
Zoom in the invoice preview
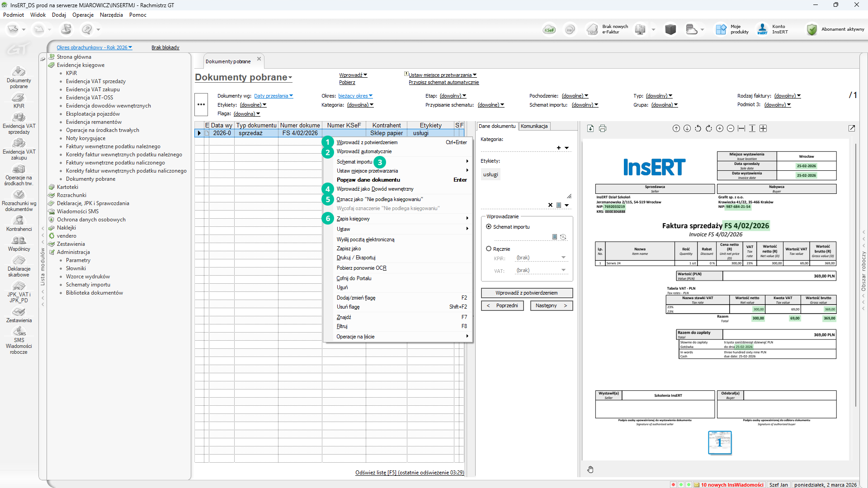pos(720,129)
